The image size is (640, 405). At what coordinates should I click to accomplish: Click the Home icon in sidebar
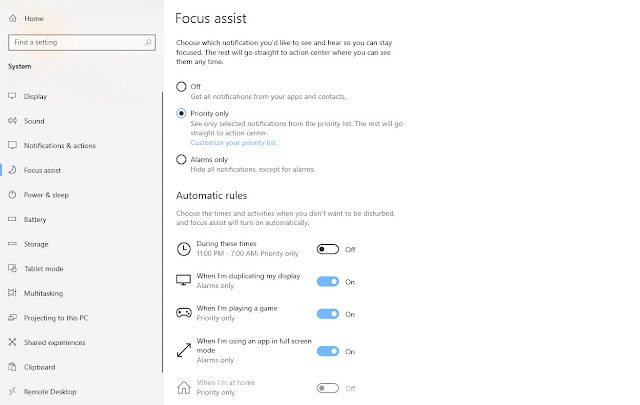coord(13,18)
